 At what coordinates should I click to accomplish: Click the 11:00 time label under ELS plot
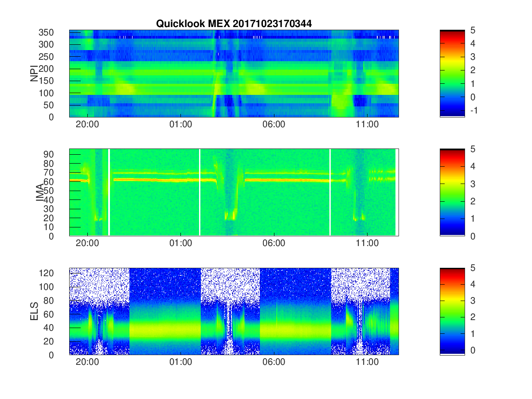point(367,362)
